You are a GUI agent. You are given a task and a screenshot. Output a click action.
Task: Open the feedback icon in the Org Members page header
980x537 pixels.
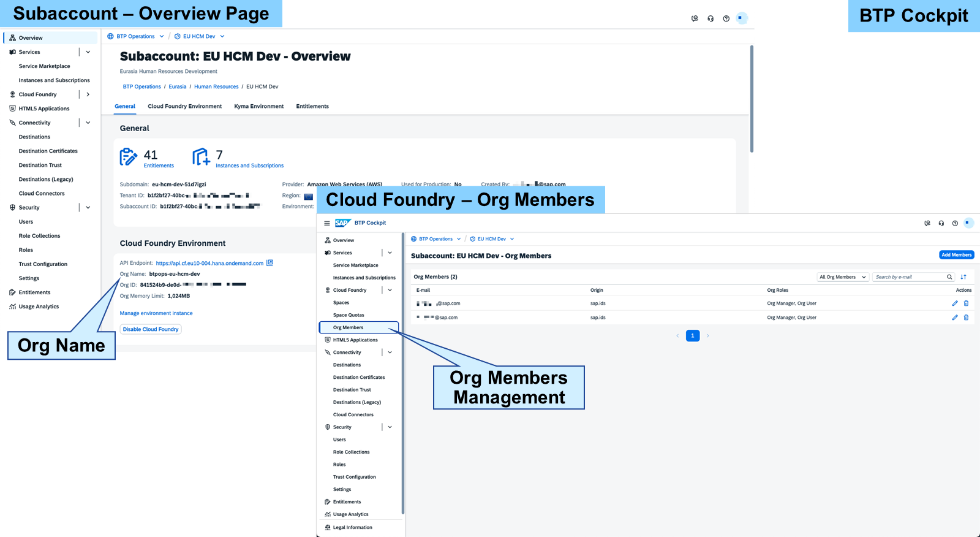click(927, 223)
